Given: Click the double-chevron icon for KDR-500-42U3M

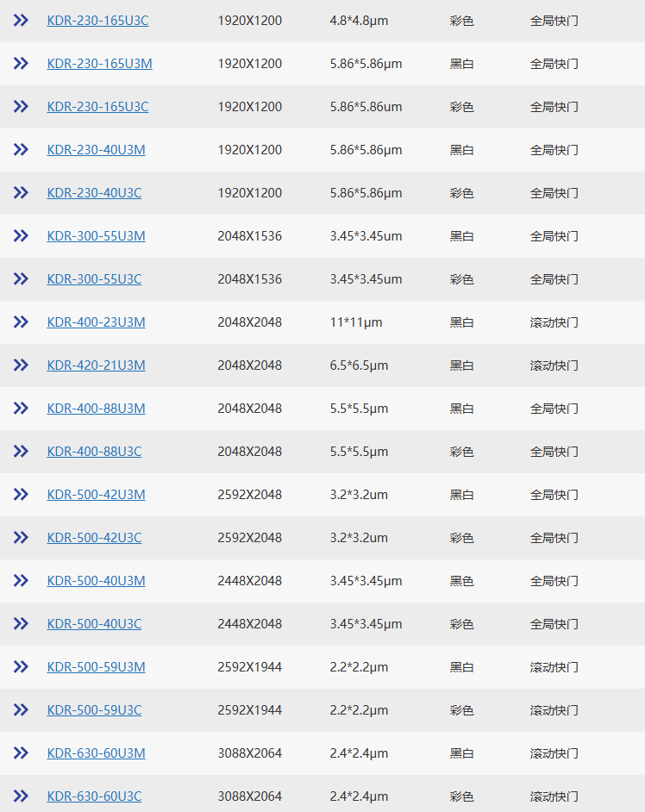Looking at the screenshot, I should (21, 495).
